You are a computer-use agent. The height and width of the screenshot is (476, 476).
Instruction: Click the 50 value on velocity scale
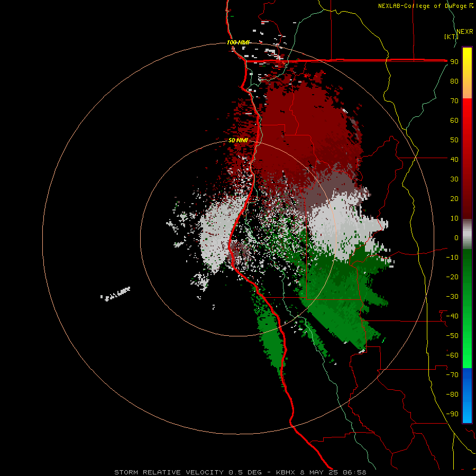coord(454,140)
